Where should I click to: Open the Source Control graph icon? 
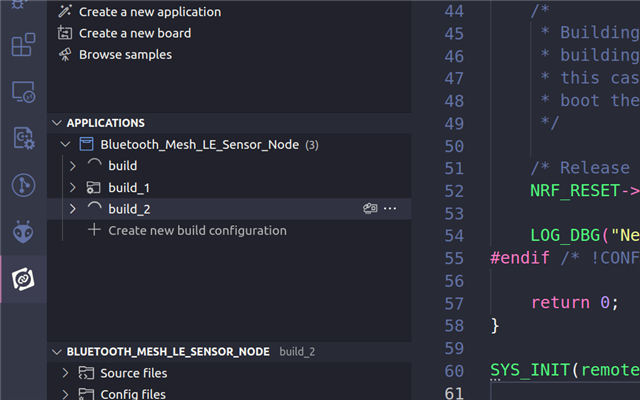pos(23,185)
